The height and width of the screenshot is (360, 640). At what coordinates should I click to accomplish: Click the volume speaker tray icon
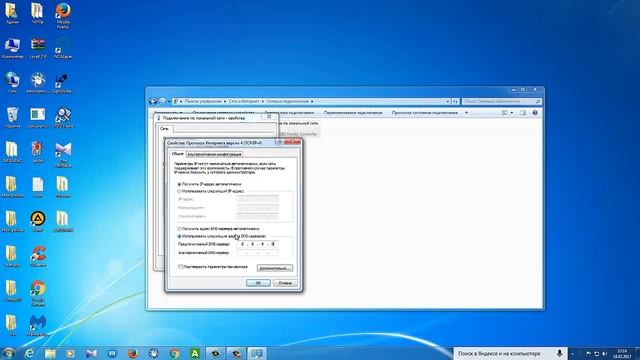click(604, 353)
